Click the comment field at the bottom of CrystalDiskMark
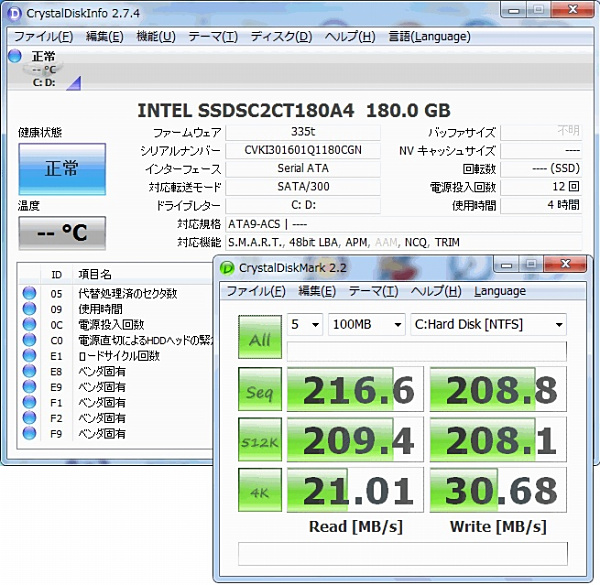Image resolution: width=600 pixels, height=585 pixels. (403, 553)
